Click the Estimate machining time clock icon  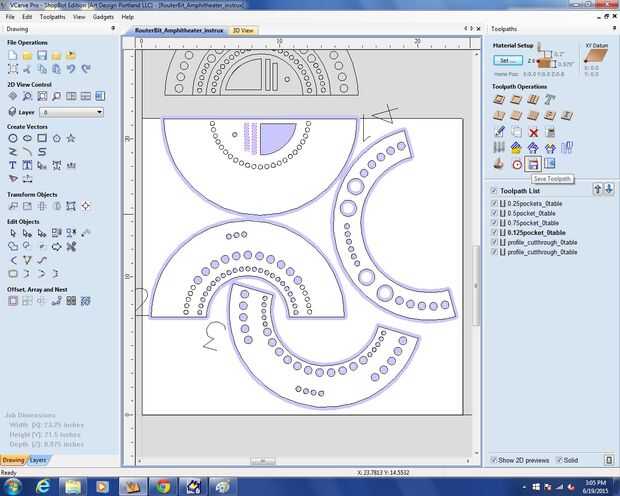[x=516, y=164]
